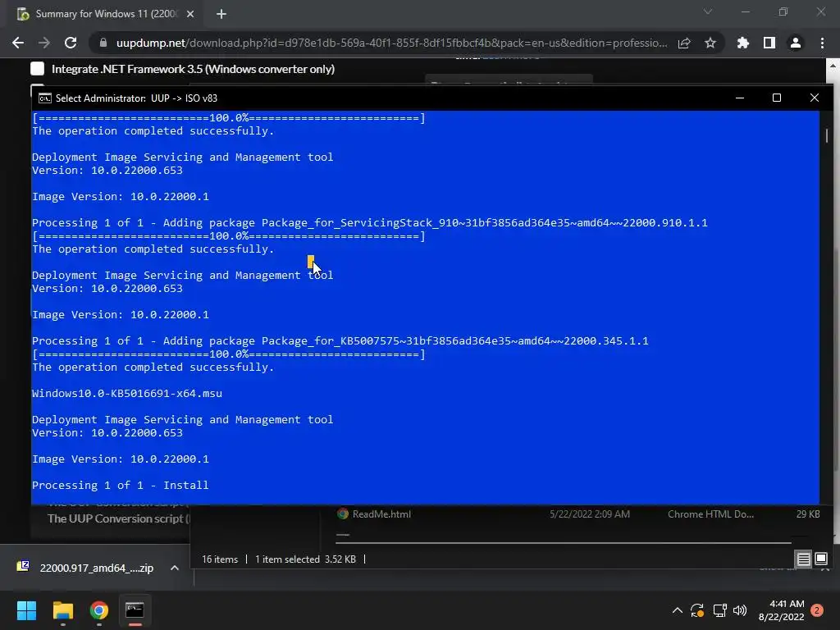Close the Summary for Windows 11 tab
Viewport: 840px width, 630px height.
pos(190,14)
